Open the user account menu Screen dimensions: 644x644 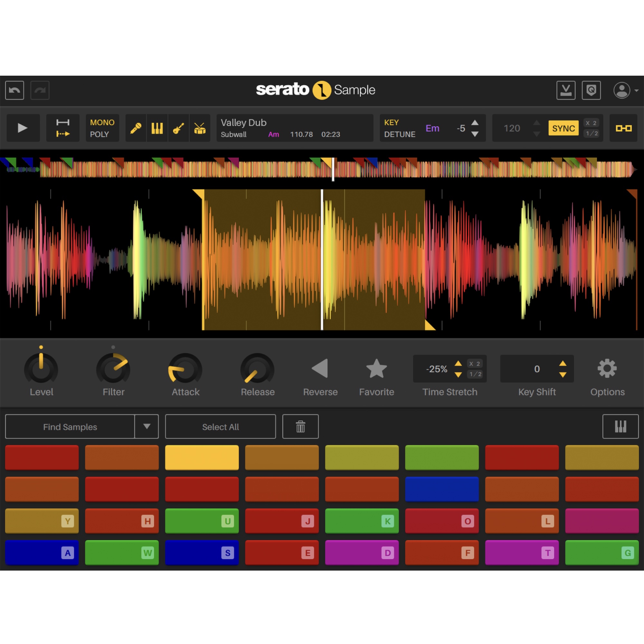click(626, 90)
